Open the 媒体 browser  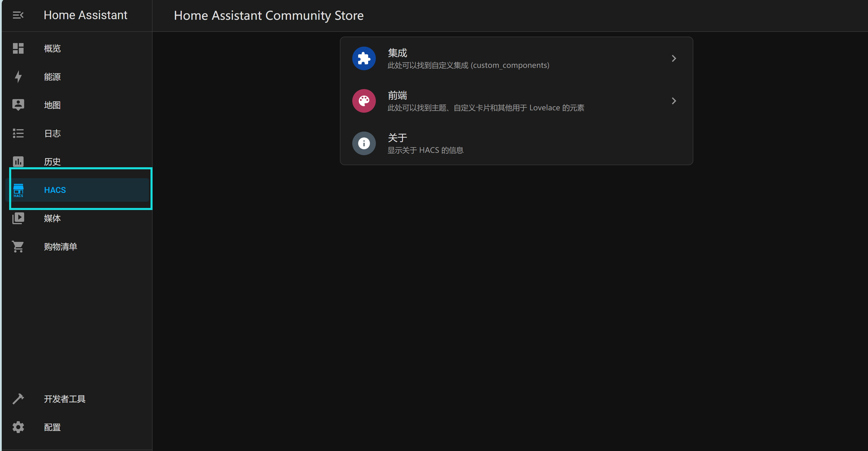click(x=52, y=218)
